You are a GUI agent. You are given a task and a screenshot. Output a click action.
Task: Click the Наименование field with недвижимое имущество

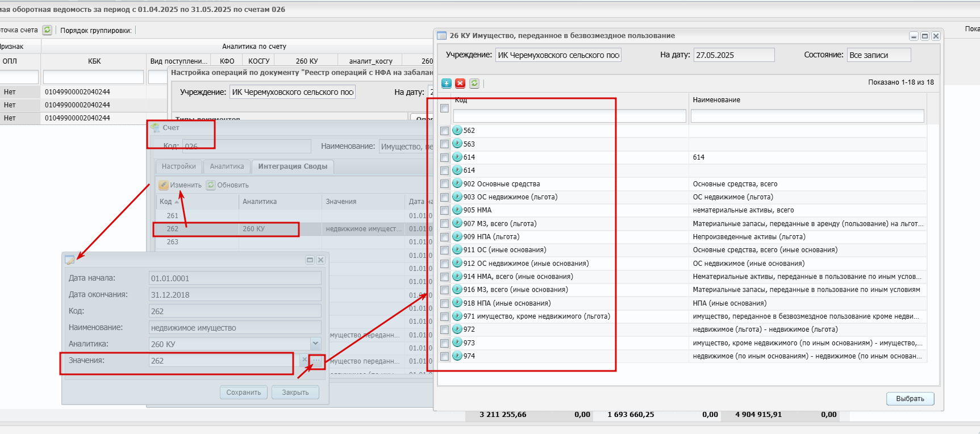click(235, 327)
